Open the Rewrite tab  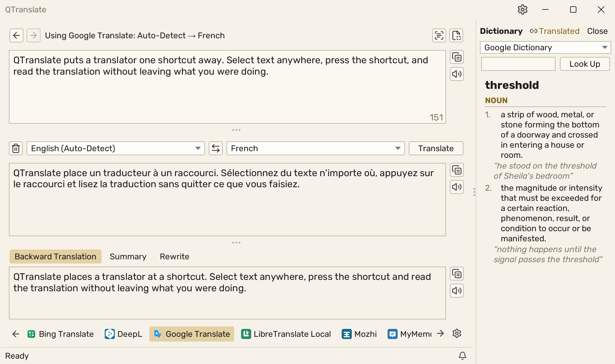coord(175,256)
